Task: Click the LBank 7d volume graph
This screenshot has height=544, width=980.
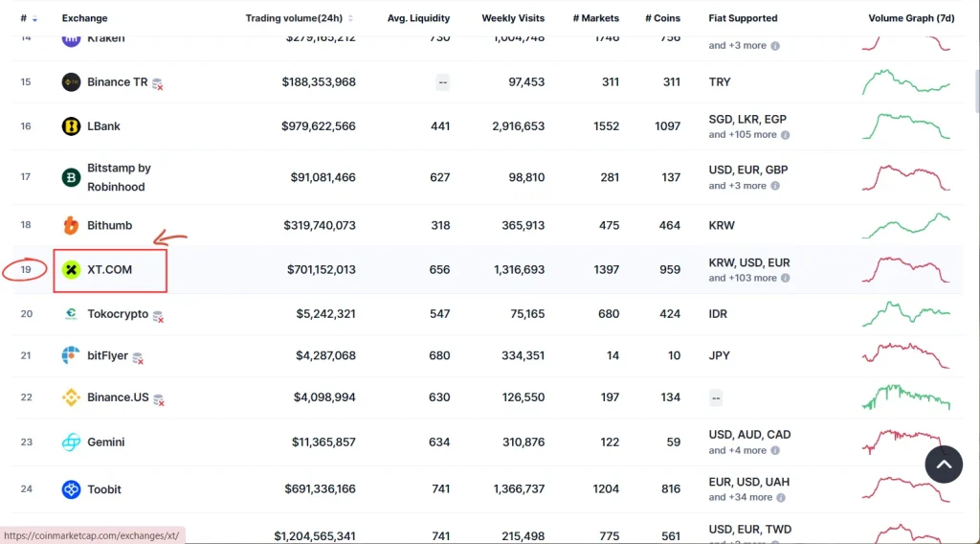Action: click(x=906, y=126)
